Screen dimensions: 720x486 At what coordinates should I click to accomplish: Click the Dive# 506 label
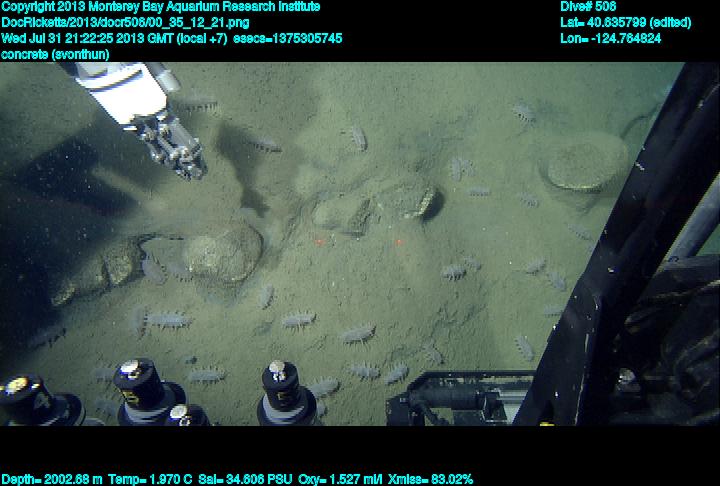coord(588,7)
